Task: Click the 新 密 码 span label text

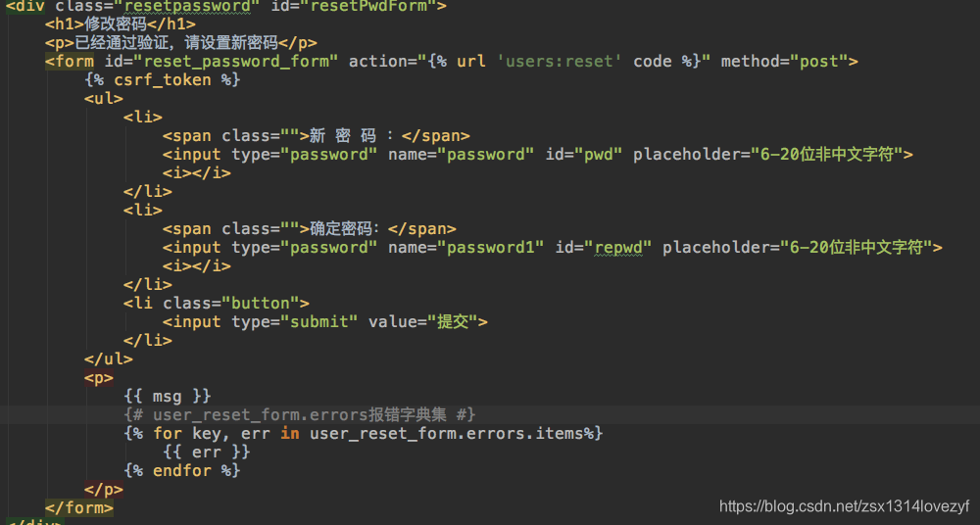Action: coord(352,135)
